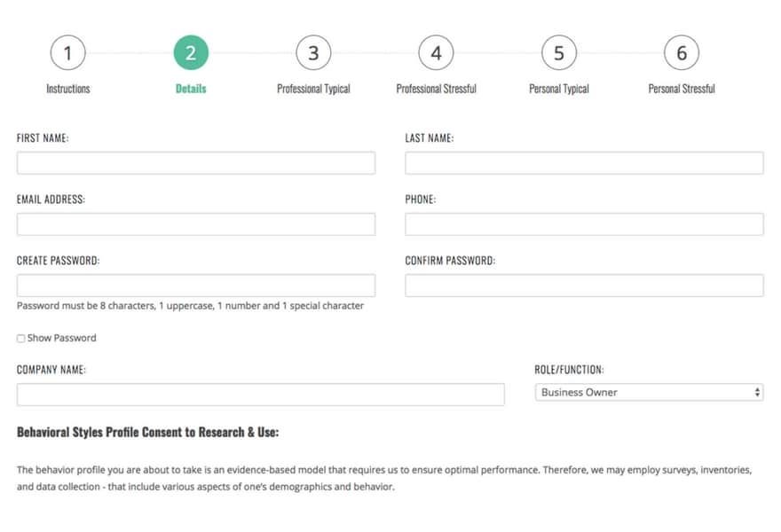Viewport: 781px width, 532px height.
Task: Click step 6 circle icon
Action: [x=682, y=53]
